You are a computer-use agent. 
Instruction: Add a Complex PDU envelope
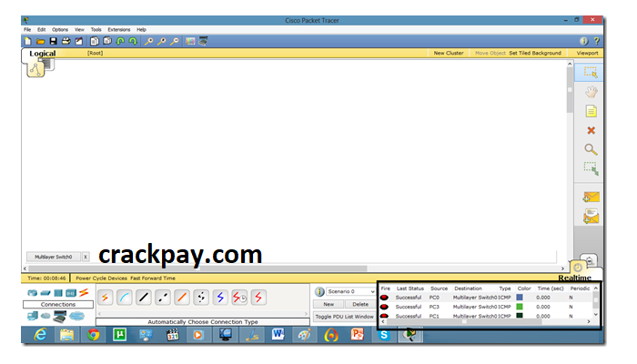pyautogui.click(x=591, y=217)
